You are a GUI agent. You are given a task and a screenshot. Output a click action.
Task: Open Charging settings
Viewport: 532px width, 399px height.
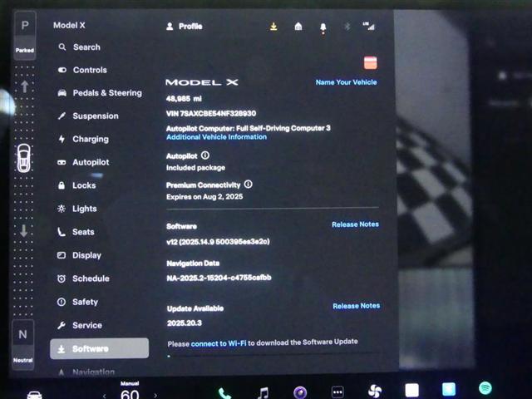tap(83, 139)
